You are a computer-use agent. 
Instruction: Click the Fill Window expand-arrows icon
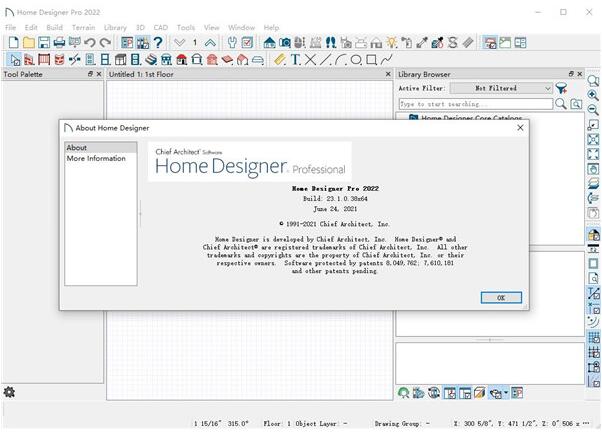point(593,154)
